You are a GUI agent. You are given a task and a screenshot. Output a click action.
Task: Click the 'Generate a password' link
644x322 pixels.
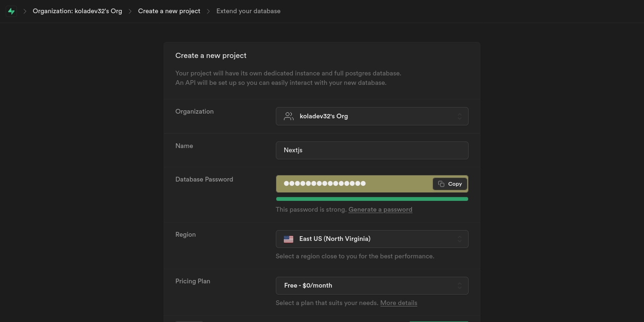380,210
